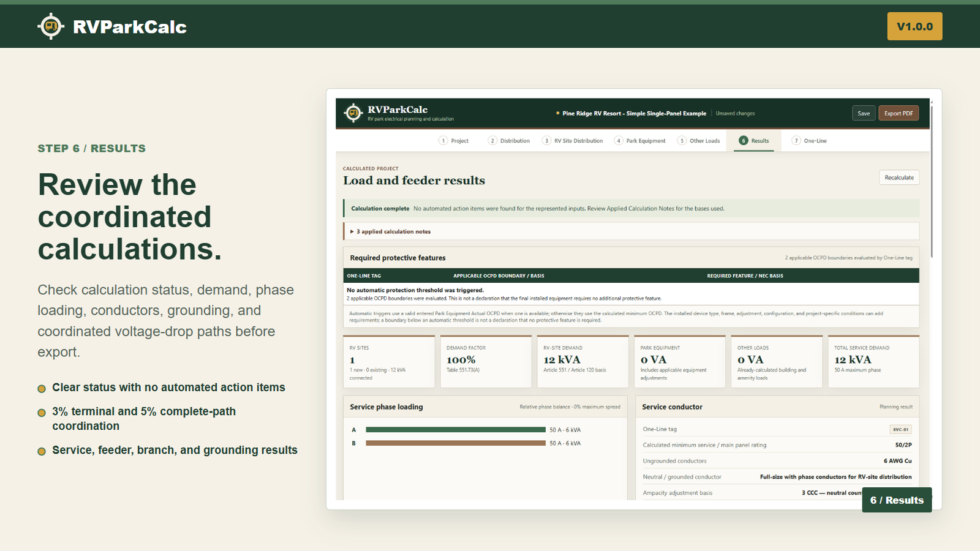Click 'No automatic protection threshold was triggered.' text
Image resolution: width=980 pixels, height=551 pixels.
click(415, 290)
